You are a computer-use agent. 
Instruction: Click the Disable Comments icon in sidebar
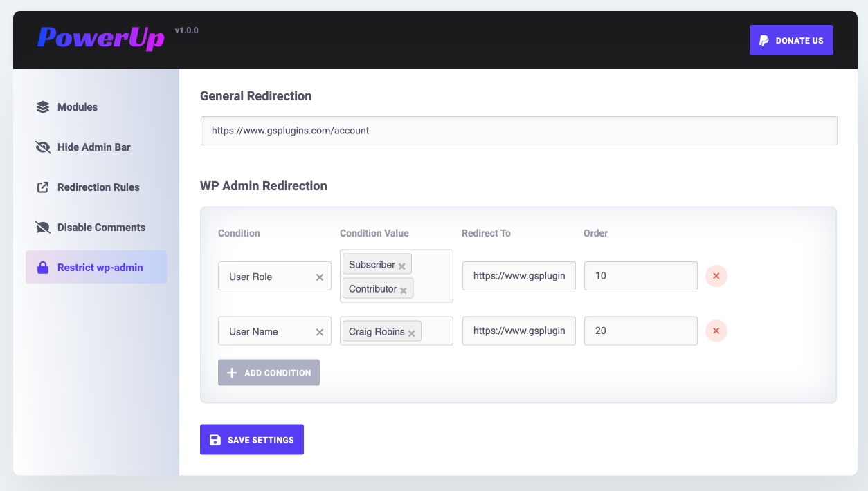[43, 228]
